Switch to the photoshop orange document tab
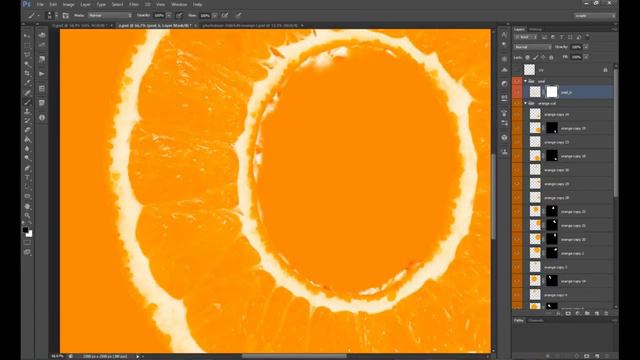This screenshot has height=360, width=640. (250, 25)
